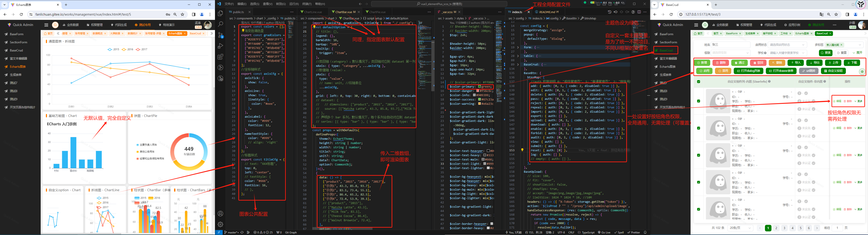Toggle the second table row checkbox
The height and width of the screenshot is (235, 868).
[698, 128]
